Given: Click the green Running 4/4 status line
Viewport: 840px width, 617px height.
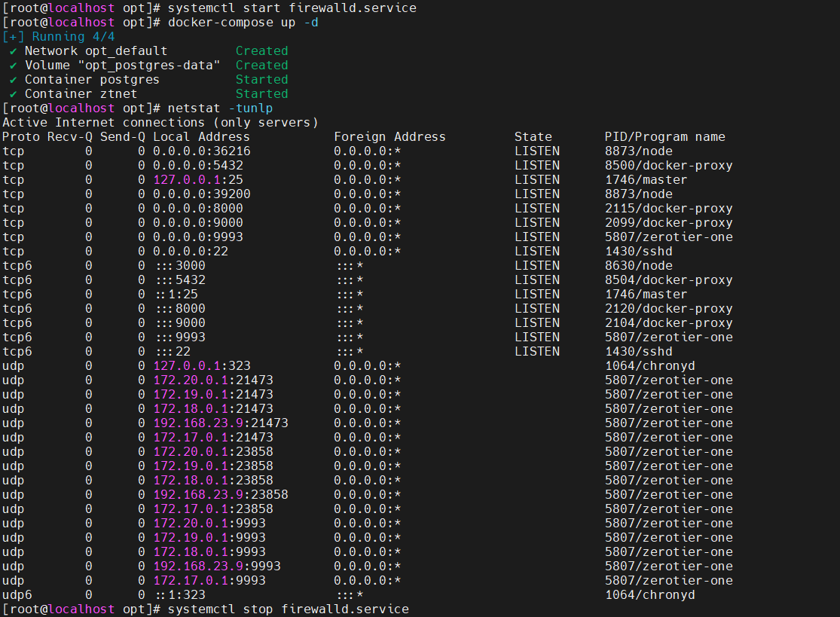Looking at the screenshot, I should [x=57, y=36].
